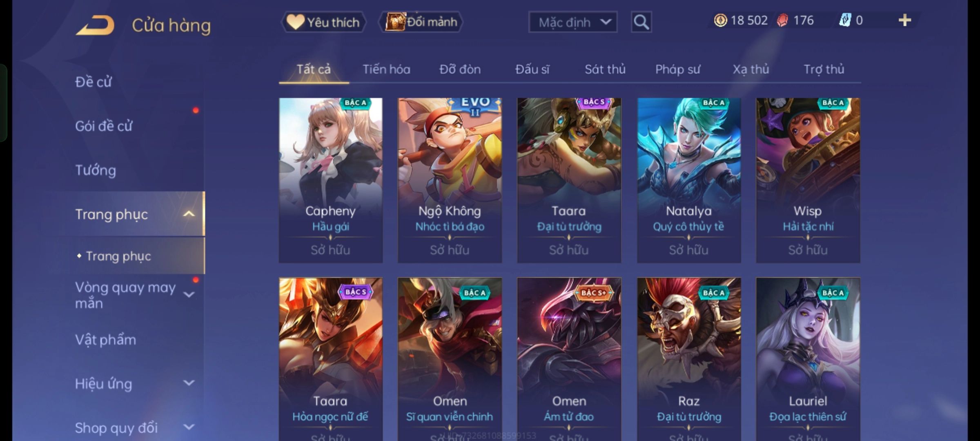Select the Capheny Hầu gái skin card
Viewport: 980px width, 441px height.
click(331, 180)
